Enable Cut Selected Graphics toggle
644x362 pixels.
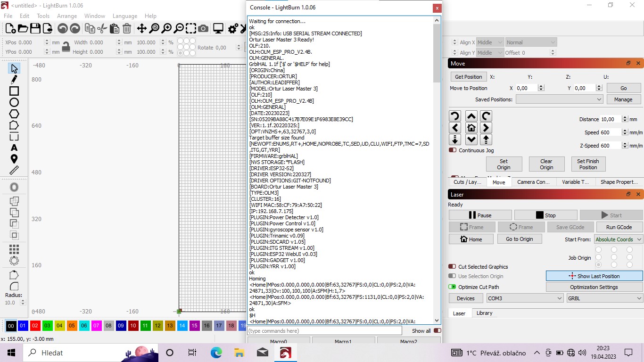(452, 266)
